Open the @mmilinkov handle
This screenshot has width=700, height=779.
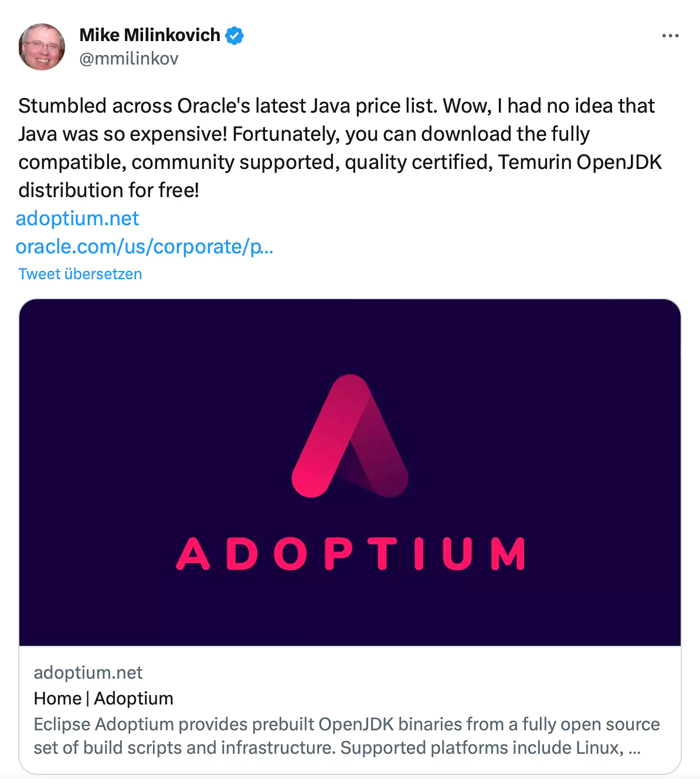tap(128, 59)
